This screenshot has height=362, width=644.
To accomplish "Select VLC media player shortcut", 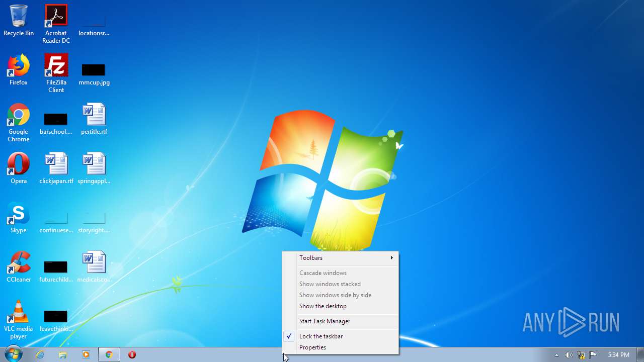I will [19, 320].
